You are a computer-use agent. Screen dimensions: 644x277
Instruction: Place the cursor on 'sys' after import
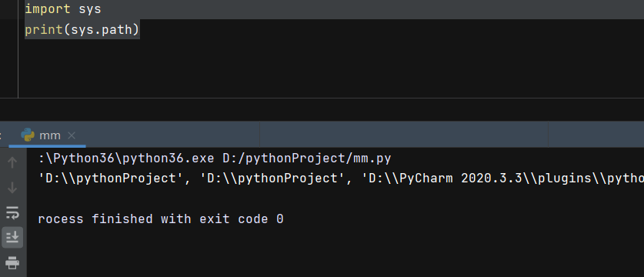click(90, 9)
